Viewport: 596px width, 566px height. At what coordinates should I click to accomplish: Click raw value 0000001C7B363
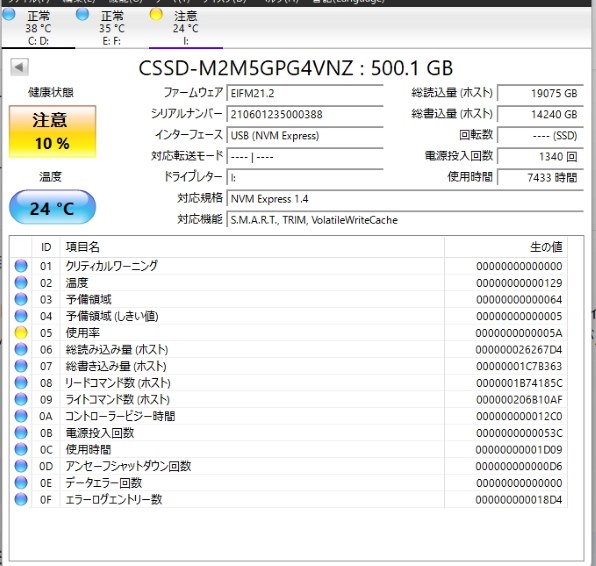519,366
